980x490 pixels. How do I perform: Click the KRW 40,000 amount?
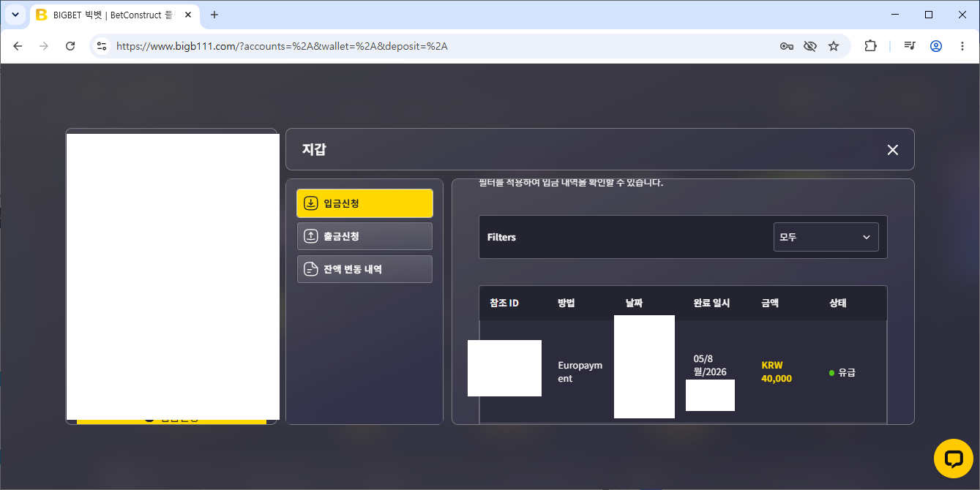(777, 372)
